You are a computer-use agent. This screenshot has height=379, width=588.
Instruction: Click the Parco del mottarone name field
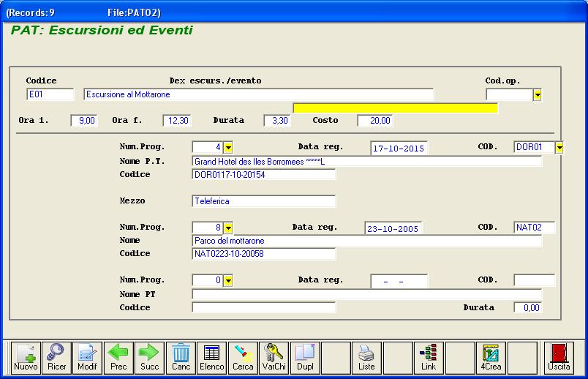click(x=366, y=241)
